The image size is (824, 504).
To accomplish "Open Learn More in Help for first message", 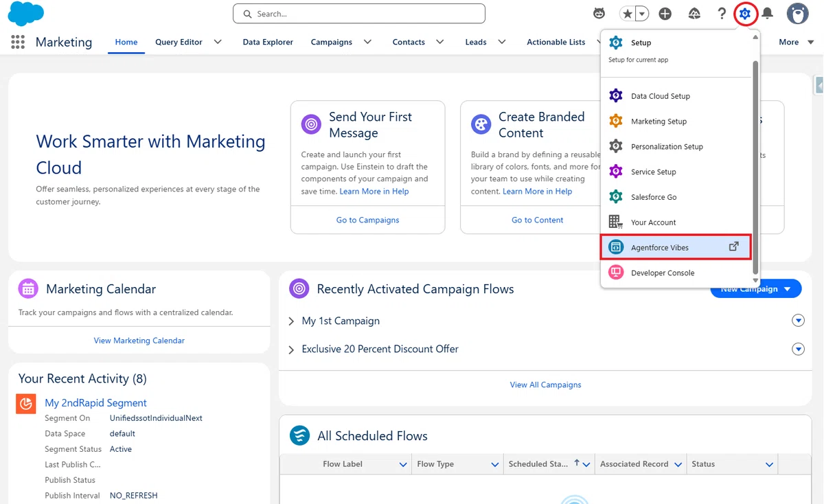I will coord(374,192).
